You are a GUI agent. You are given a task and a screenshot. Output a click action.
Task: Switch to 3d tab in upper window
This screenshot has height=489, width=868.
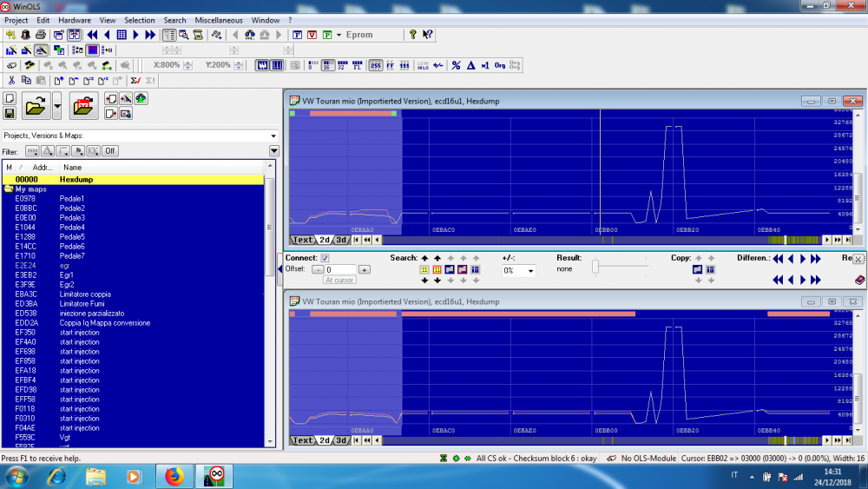341,240
